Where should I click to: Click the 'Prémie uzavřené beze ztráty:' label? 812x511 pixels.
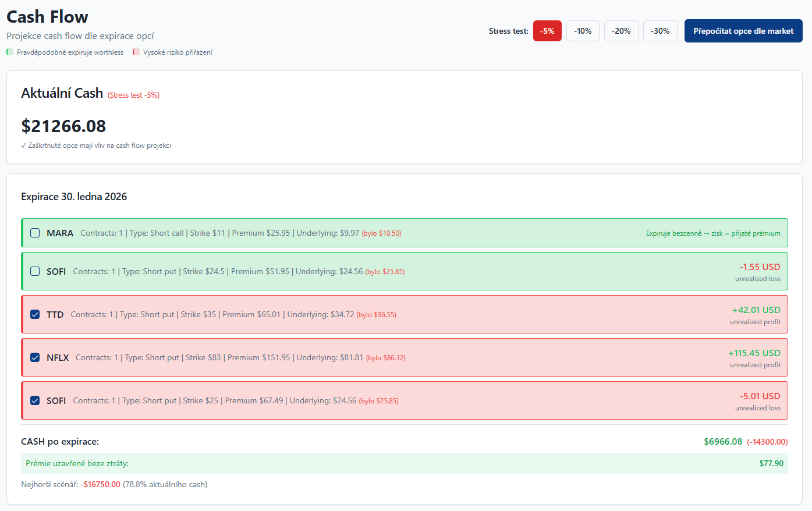(77, 463)
